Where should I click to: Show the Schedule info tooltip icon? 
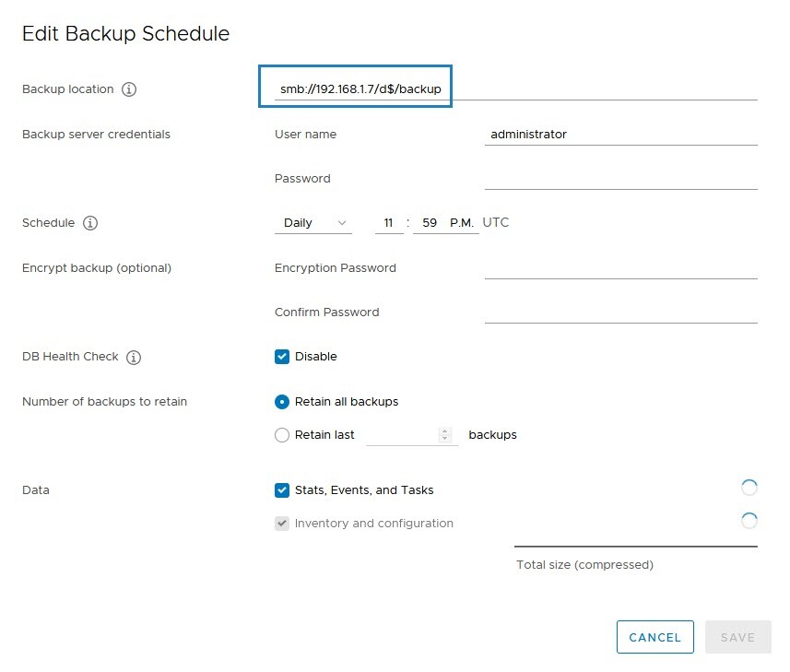click(90, 223)
